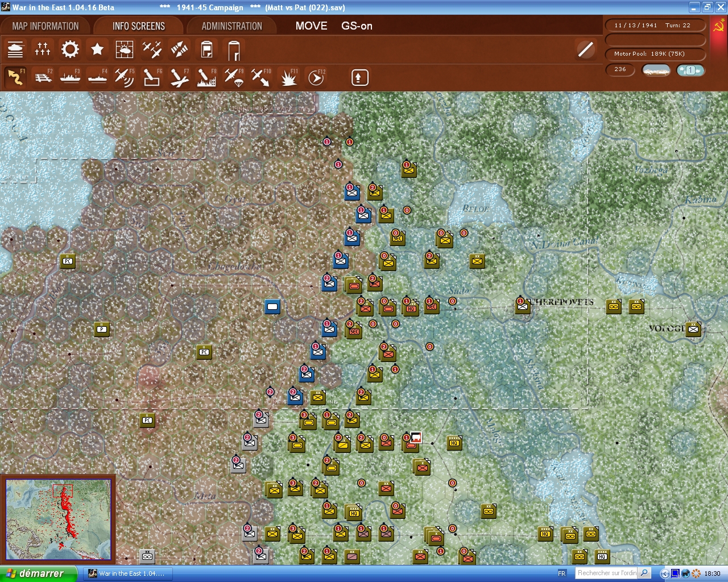Open the weather map icon
Image resolution: width=728 pixels, height=582 pixels.
(x=125, y=50)
